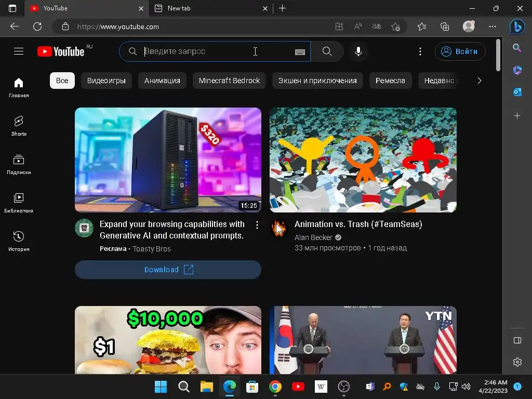532x399 pixels.
Task: Go to Главная in sidebar
Action: 19,87
